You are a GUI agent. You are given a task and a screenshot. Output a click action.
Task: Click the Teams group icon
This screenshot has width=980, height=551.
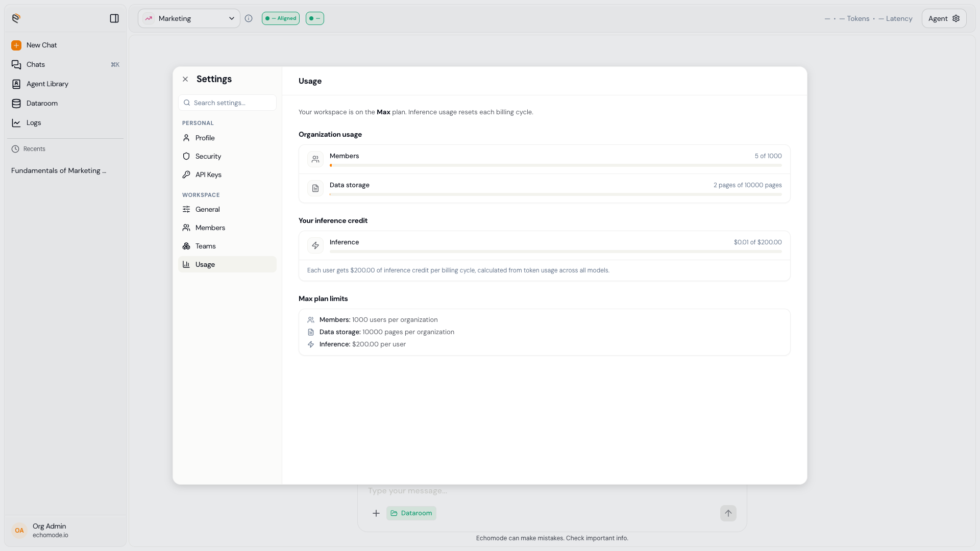pyautogui.click(x=186, y=246)
